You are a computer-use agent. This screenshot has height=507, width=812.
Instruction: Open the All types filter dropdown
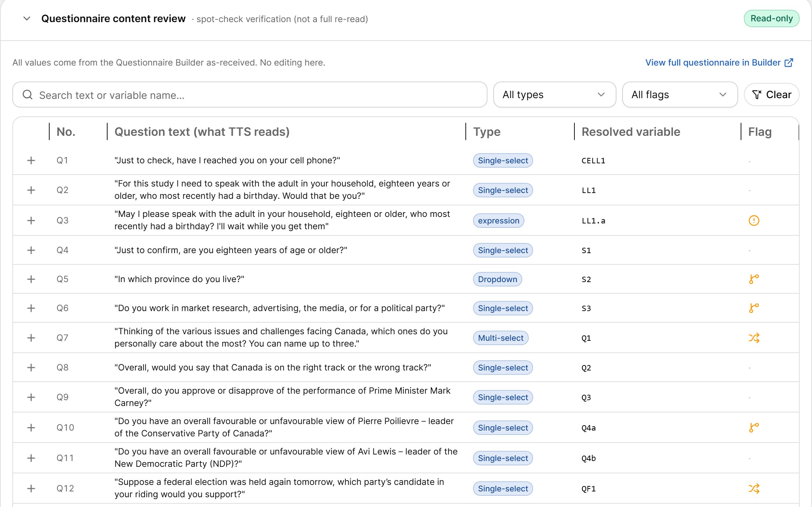(554, 95)
